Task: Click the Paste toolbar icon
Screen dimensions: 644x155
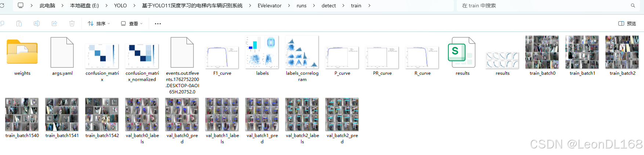Action: point(19,23)
